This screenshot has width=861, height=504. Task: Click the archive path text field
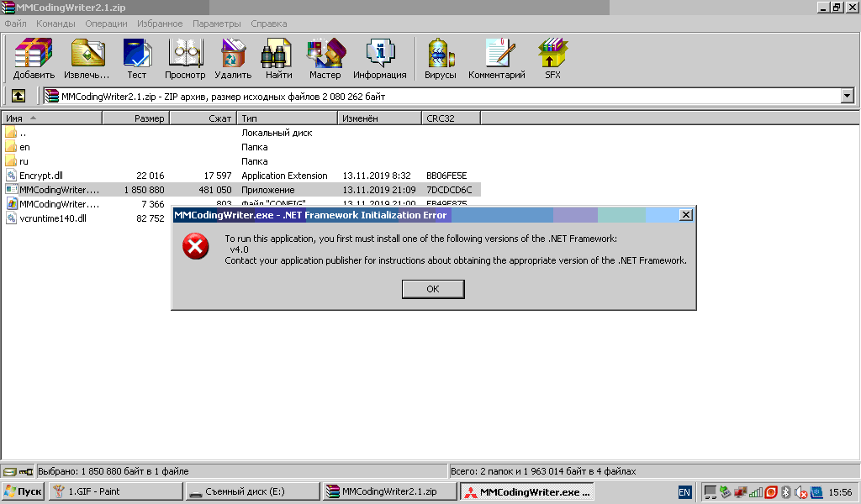pyautogui.click(x=442, y=96)
